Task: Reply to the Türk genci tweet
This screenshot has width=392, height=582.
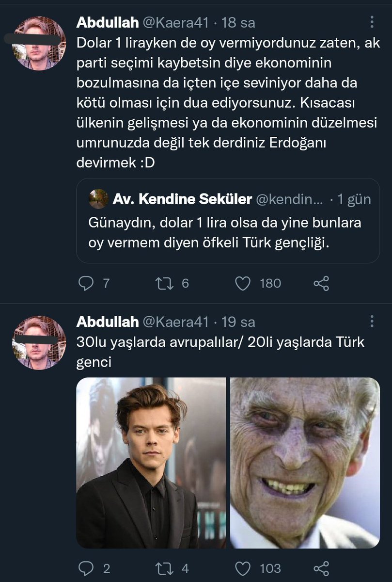Action: click(86, 568)
